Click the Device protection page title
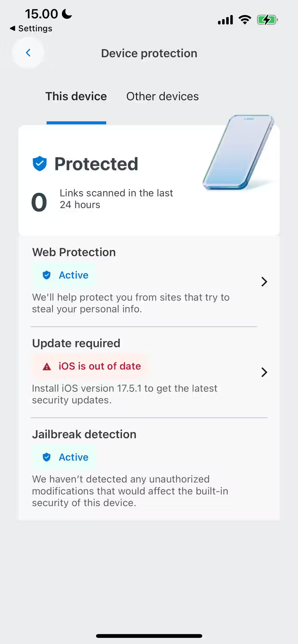The width and height of the screenshot is (298, 644). (149, 53)
